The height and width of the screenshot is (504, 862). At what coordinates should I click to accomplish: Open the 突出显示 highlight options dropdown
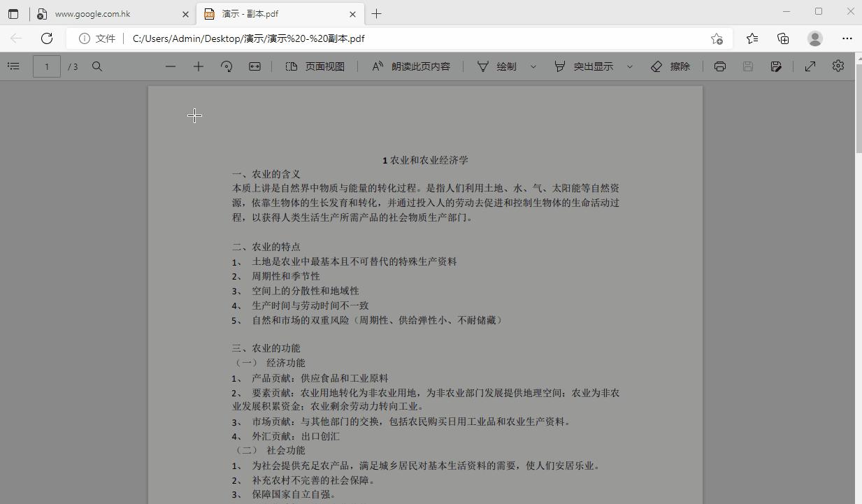629,66
